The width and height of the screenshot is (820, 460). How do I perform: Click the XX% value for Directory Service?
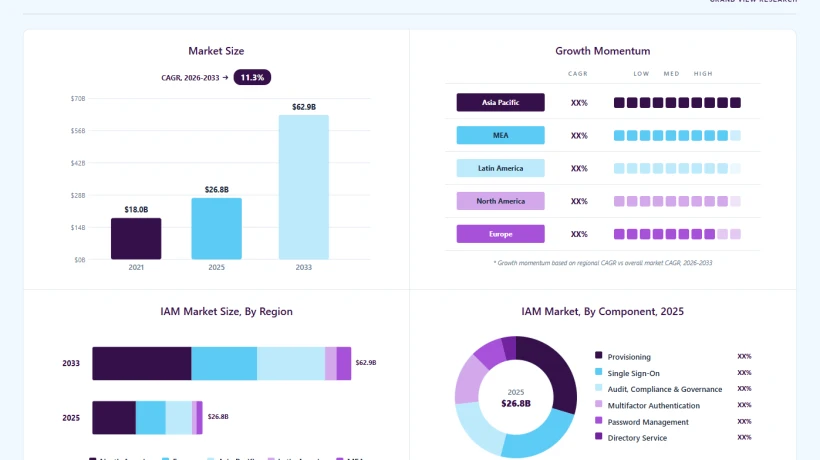(744, 438)
